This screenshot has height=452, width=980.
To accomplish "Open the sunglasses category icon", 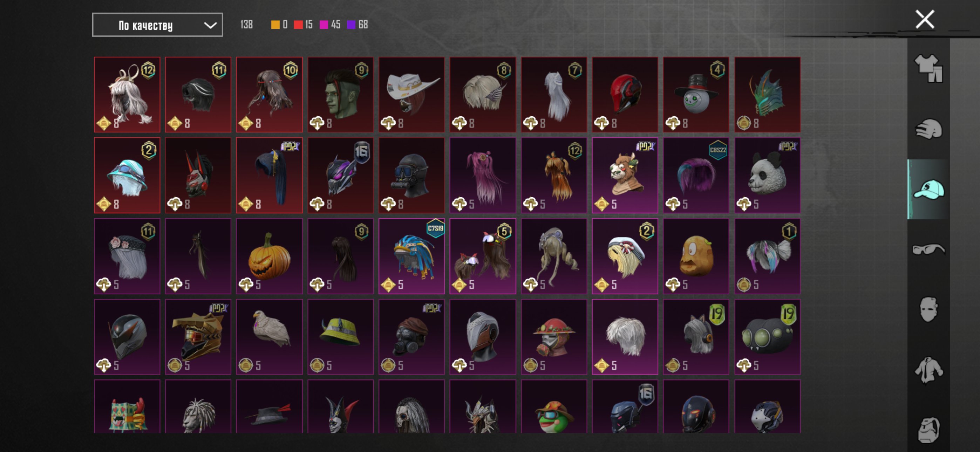I will click(928, 249).
